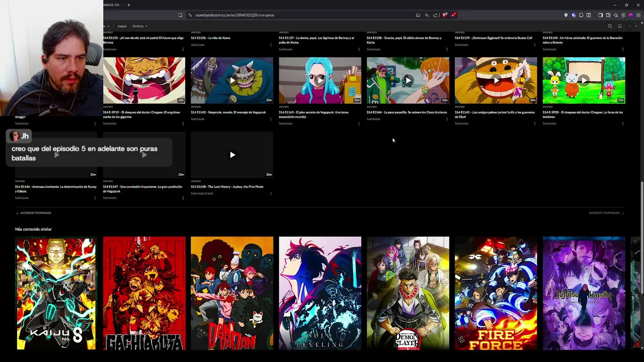Open more options for episode E1140
This screenshot has height=362, width=644.
point(623,49)
